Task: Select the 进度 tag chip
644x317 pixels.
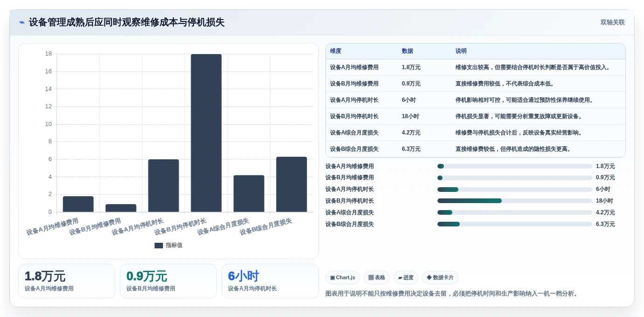Action: [x=406, y=278]
